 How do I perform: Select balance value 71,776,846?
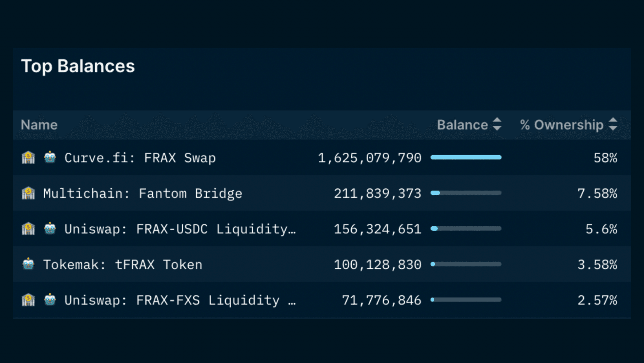tap(382, 300)
